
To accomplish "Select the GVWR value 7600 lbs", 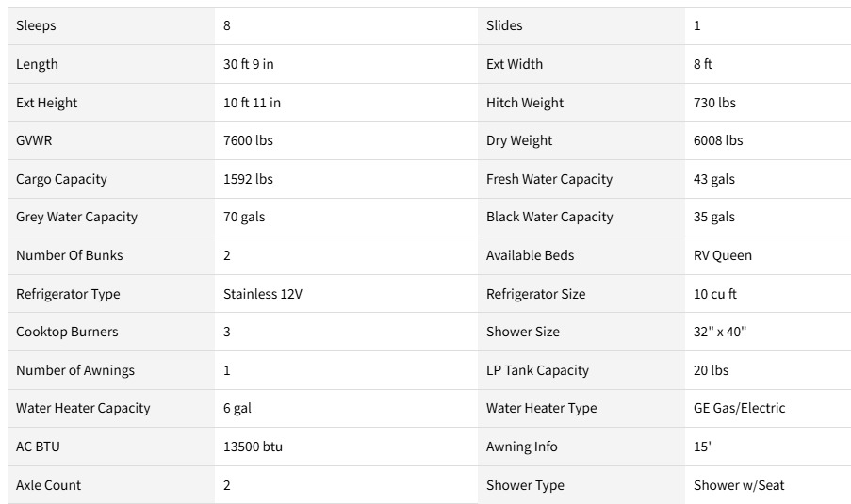I will (x=248, y=140).
